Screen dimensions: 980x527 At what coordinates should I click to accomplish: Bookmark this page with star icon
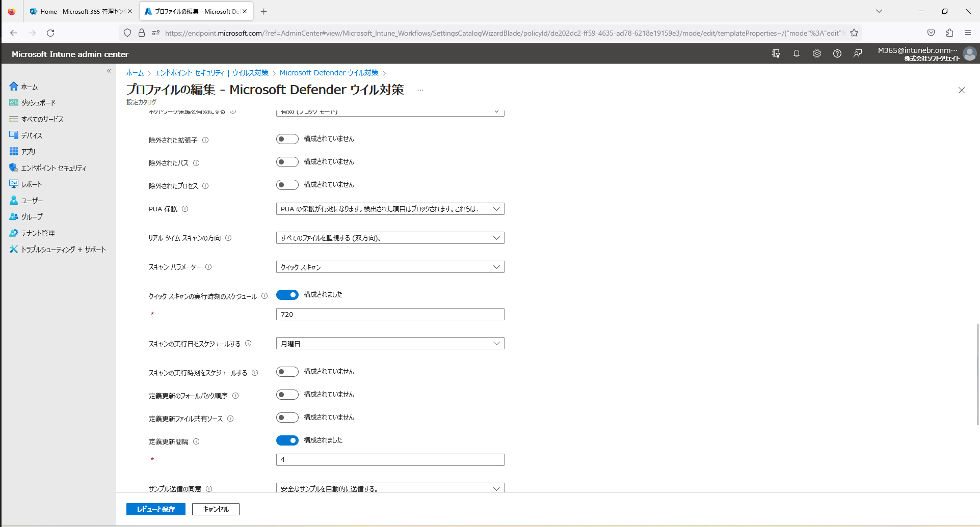(854, 33)
